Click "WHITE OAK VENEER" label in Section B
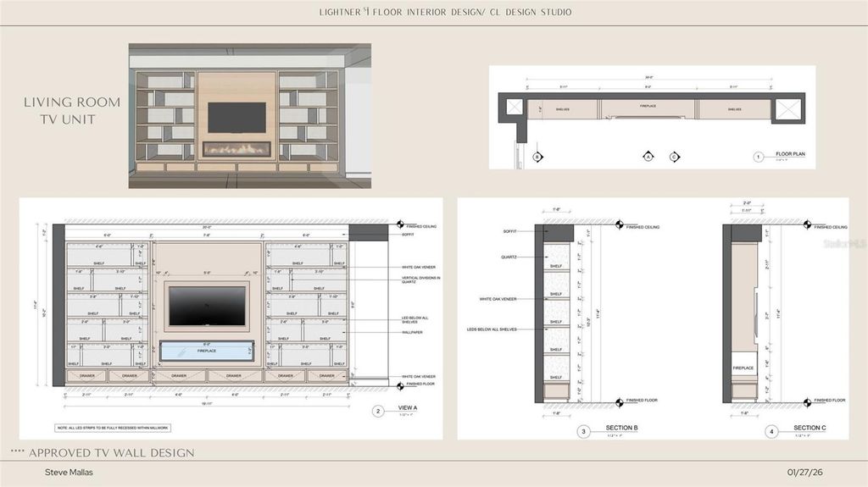Viewport: 868px width, 487px height. click(x=498, y=299)
